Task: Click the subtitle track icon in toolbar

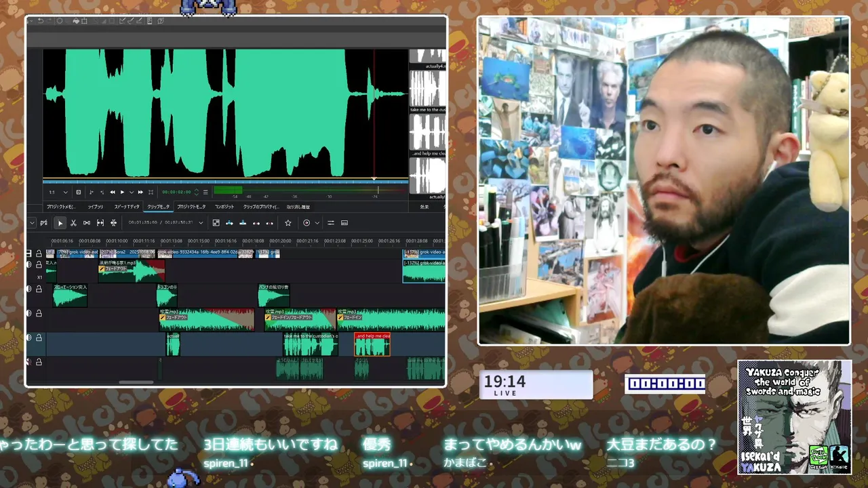Action: pyautogui.click(x=344, y=223)
